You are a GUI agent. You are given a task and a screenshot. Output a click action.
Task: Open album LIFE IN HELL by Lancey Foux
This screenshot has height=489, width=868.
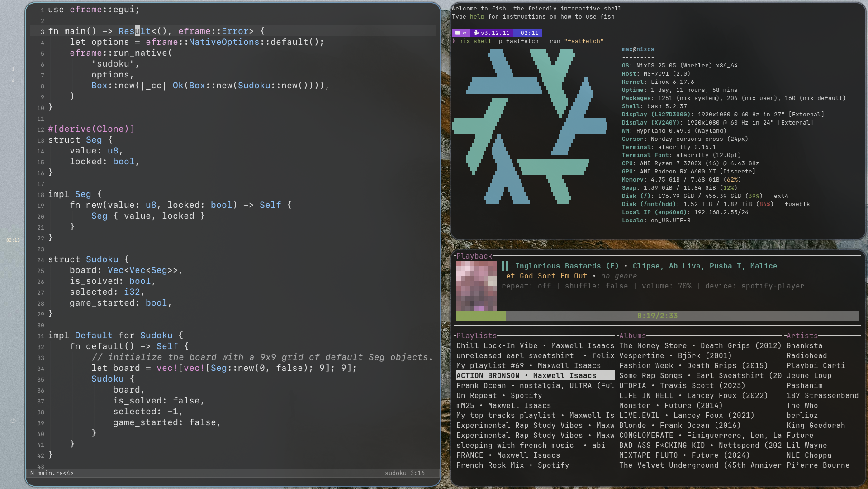pyautogui.click(x=700, y=395)
